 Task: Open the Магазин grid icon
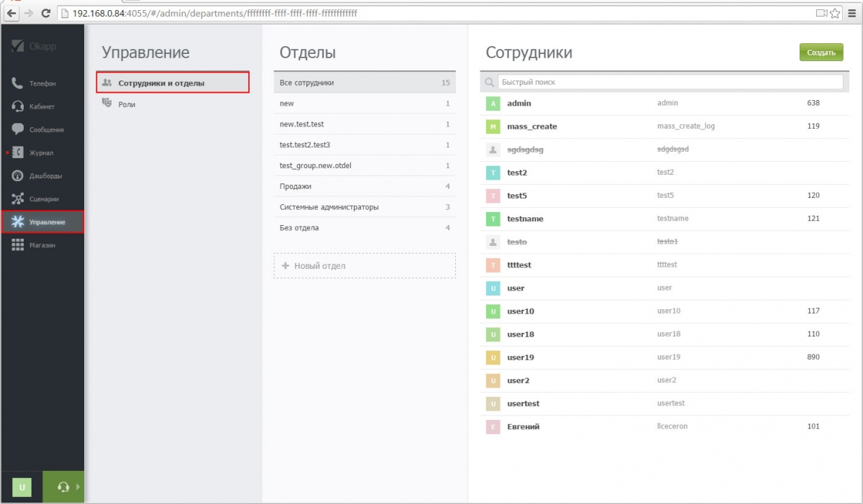click(x=18, y=245)
